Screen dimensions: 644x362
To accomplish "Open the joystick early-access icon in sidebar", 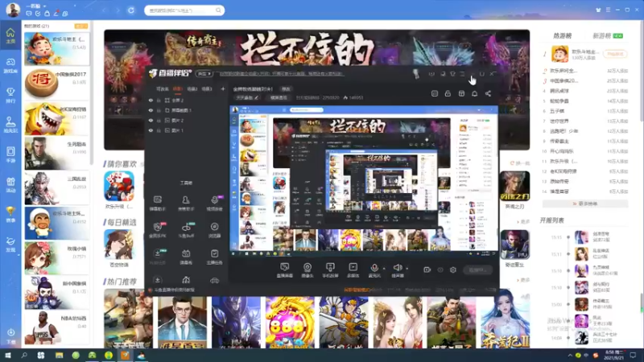I will click(x=10, y=125).
